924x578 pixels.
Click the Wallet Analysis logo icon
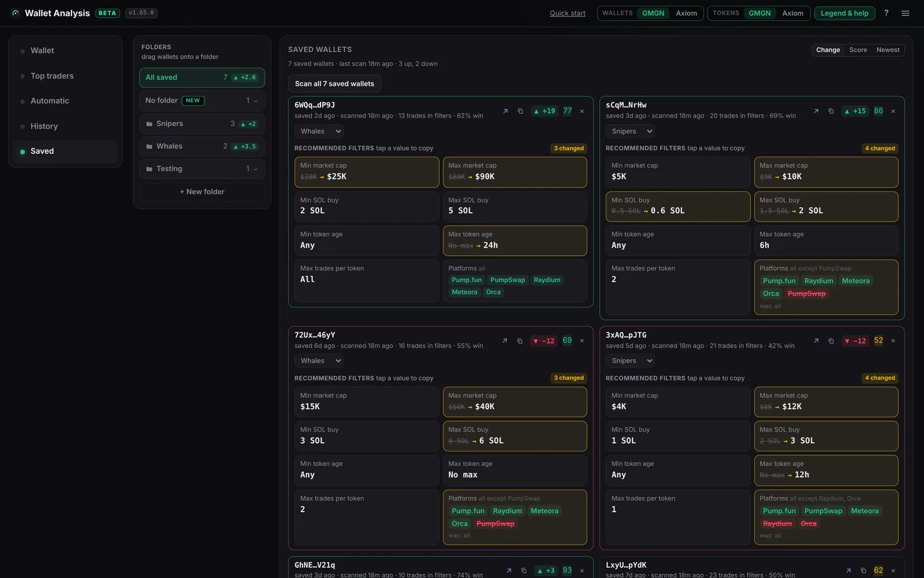click(x=16, y=13)
